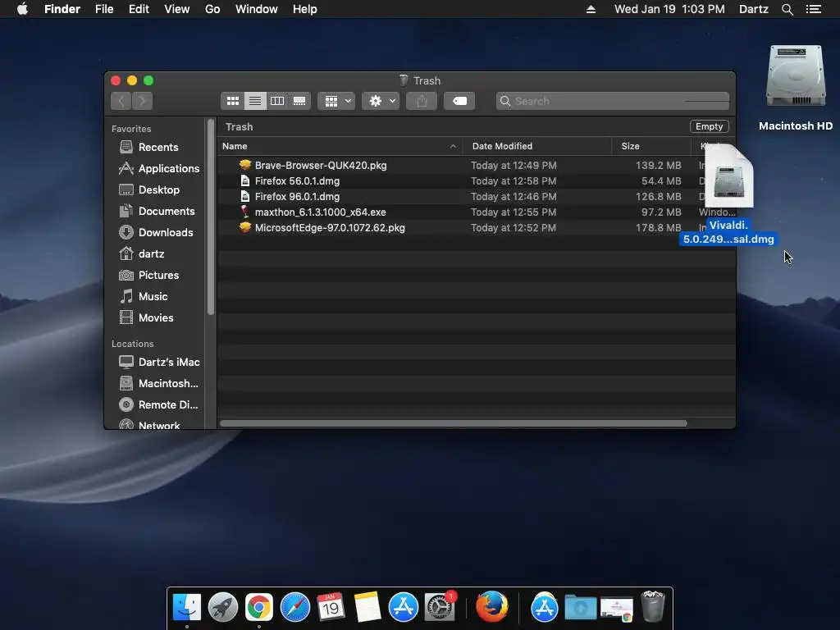The image size is (840, 630).
Task: Open Downloads in the sidebar
Action: click(x=155, y=232)
